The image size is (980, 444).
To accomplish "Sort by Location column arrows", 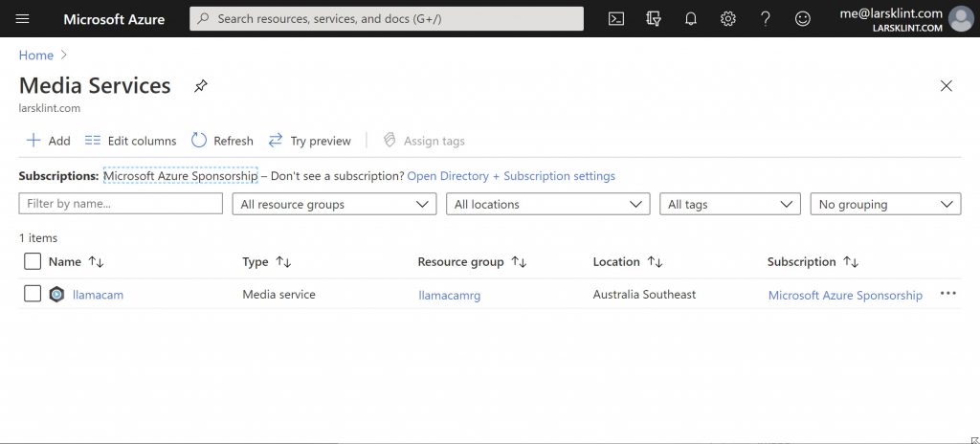I will pos(655,262).
